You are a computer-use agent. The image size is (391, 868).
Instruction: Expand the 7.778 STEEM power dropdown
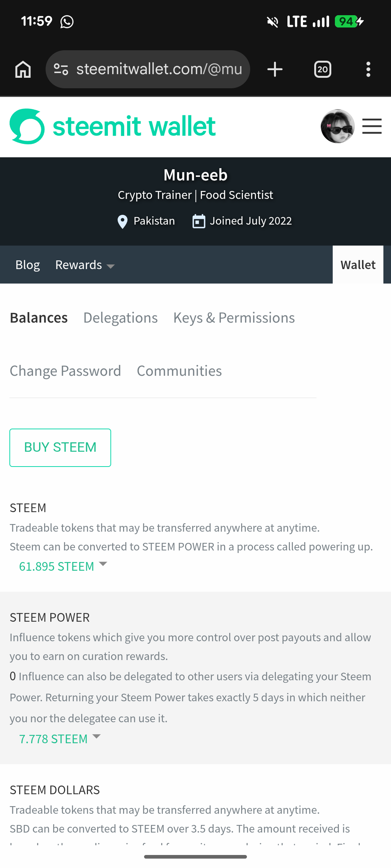(x=60, y=739)
